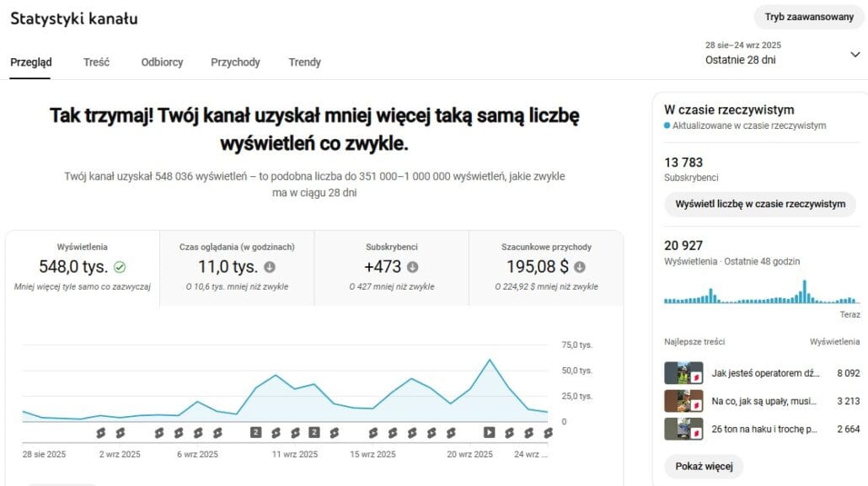Open the Odbiorcy tab
This screenshot has height=486, width=868.
[x=162, y=62]
